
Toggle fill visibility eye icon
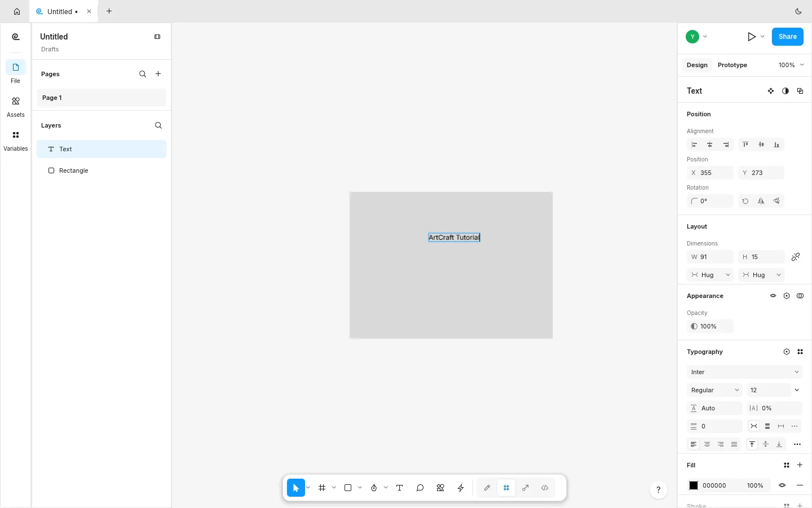pos(782,485)
